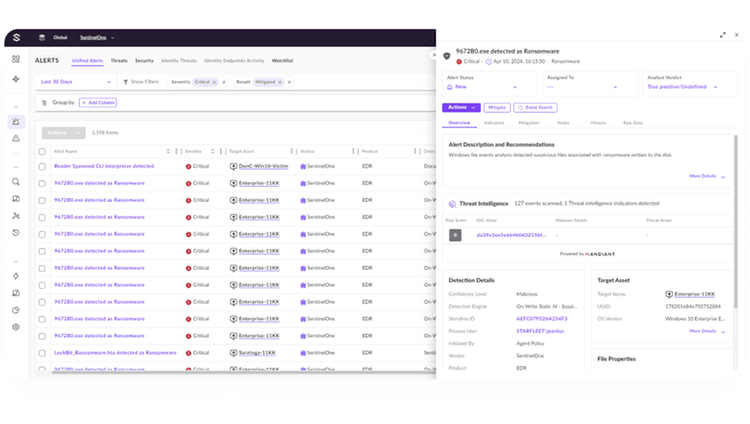Open the settings gear icon in sidebar
The width and height of the screenshot is (750, 424).
[16, 327]
